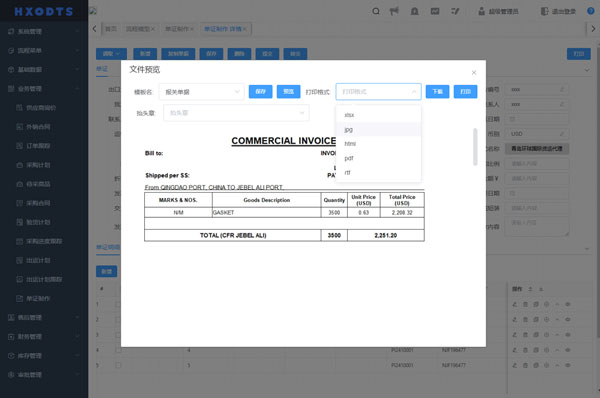
Task: Open 供应商询价 from the sidebar submenu
Action: [41, 108]
